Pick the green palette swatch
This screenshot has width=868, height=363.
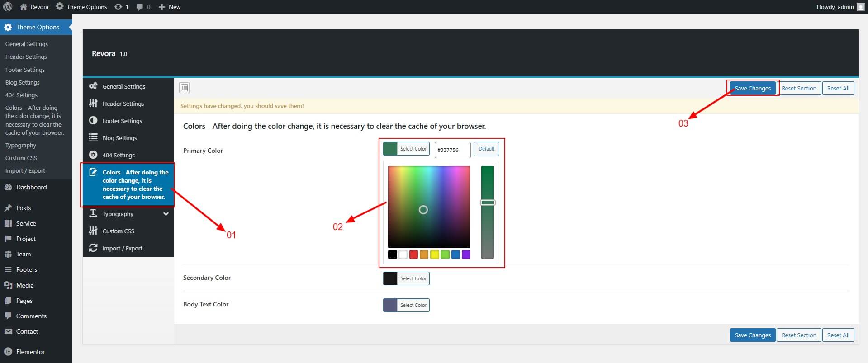[x=445, y=255]
